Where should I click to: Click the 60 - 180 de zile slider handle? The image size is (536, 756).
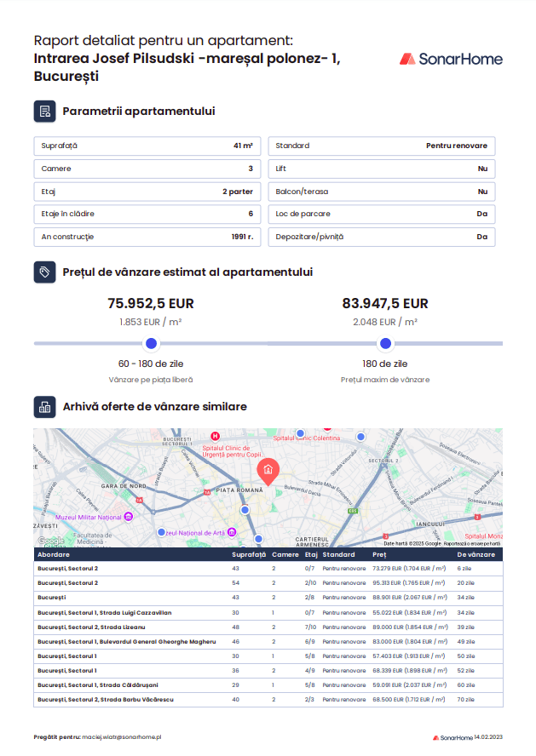[151, 344]
